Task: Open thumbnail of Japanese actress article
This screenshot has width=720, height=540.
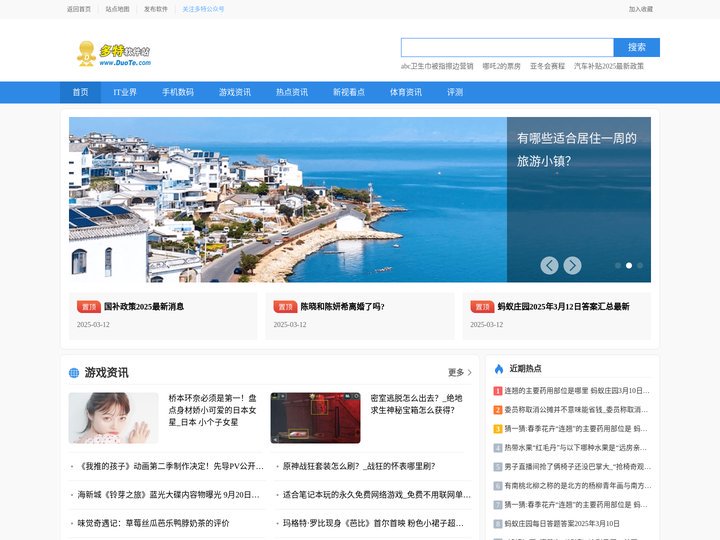Action: (x=113, y=418)
